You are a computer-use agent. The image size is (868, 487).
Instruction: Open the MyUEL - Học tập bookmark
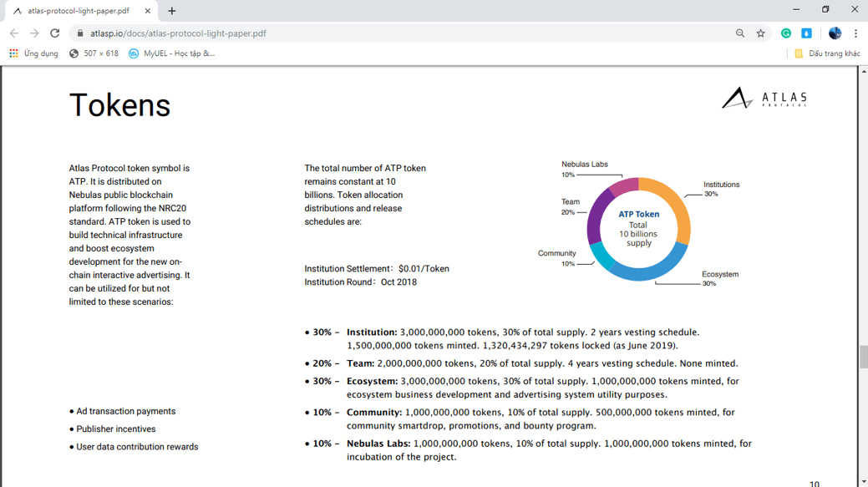tap(171, 53)
